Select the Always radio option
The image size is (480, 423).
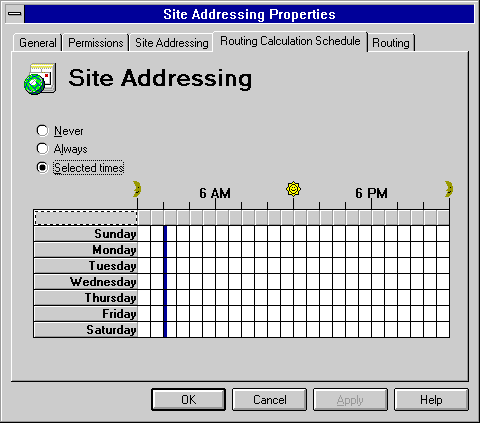pyautogui.click(x=42, y=149)
